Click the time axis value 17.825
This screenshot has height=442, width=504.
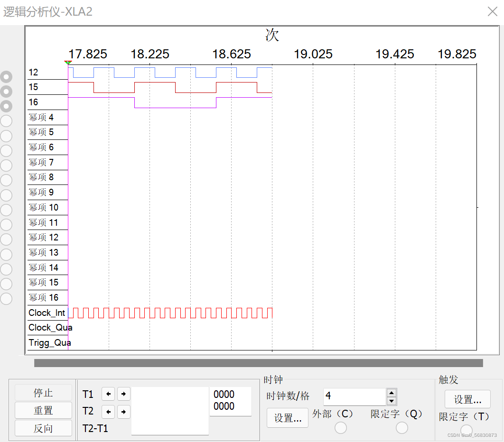(88, 54)
